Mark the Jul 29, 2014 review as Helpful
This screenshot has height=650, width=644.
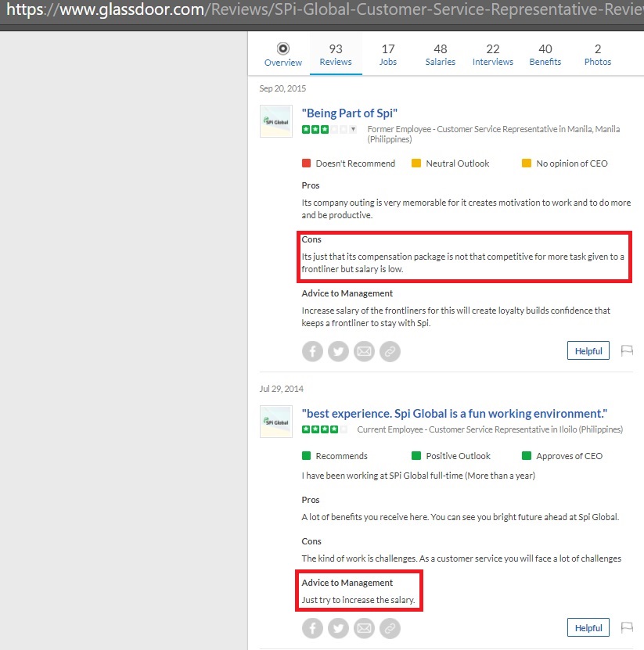tap(588, 627)
